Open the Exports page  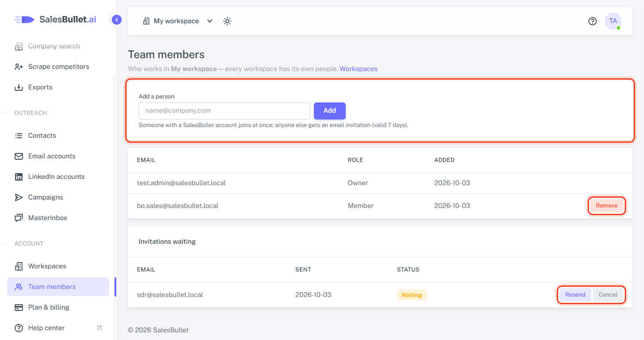(x=40, y=87)
